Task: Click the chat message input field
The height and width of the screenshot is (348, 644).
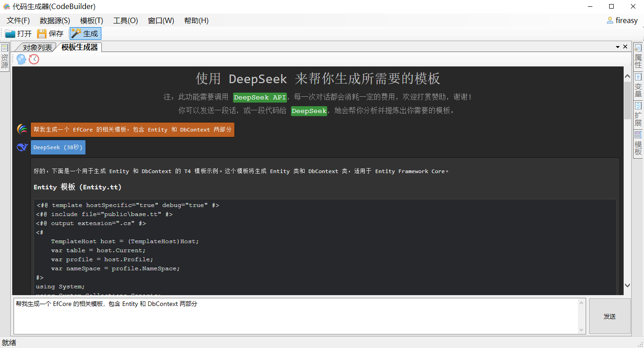Action: (x=294, y=316)
